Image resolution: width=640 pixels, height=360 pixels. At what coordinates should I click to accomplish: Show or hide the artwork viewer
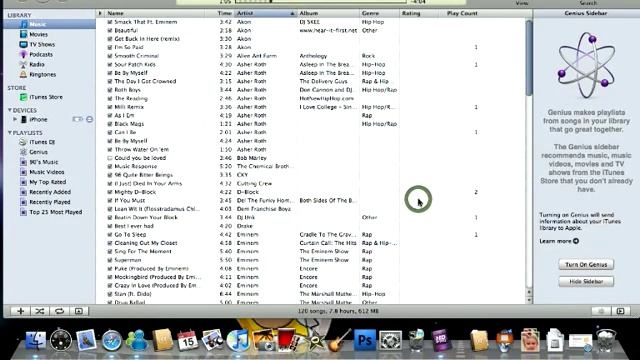tap(79, 311)
